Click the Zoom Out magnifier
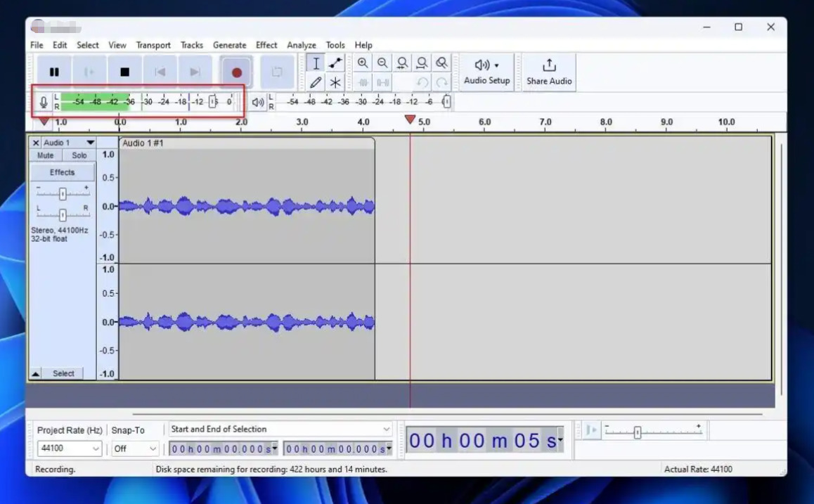The width and height of the screenshot is (814, 504). click(x=382, y=63)
